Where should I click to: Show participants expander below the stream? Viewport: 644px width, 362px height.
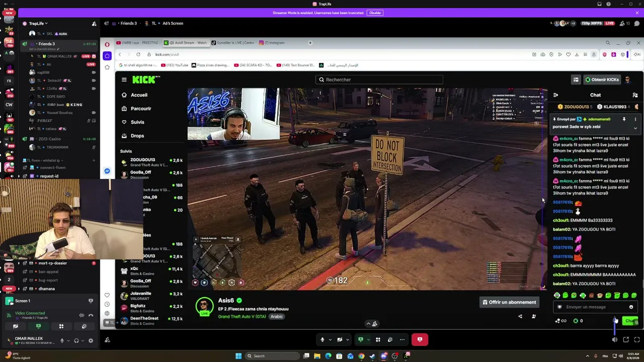coord(371,324)
